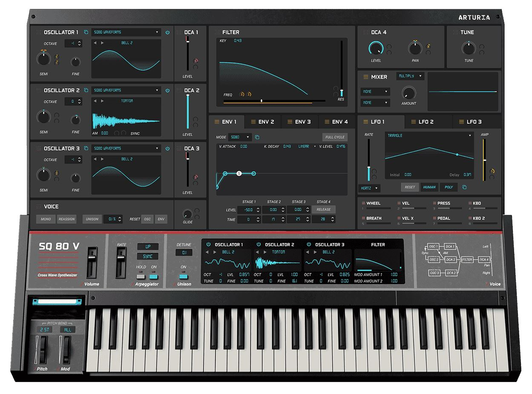The height and width of the screenshot is (394, 532).
Task: Click the Oscillator 3 copy icon
Action: 86,148
